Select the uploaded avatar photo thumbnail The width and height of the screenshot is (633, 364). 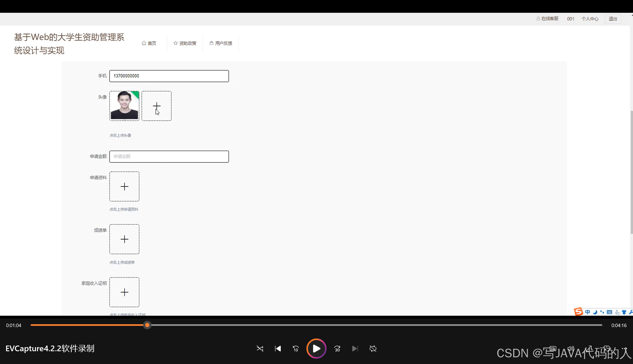(124, 106)
